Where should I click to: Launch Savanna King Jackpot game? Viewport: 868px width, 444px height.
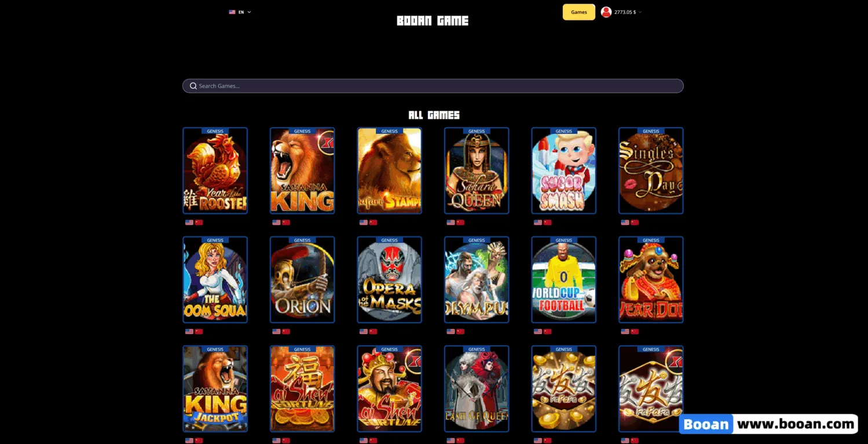[x=215, y=389]
